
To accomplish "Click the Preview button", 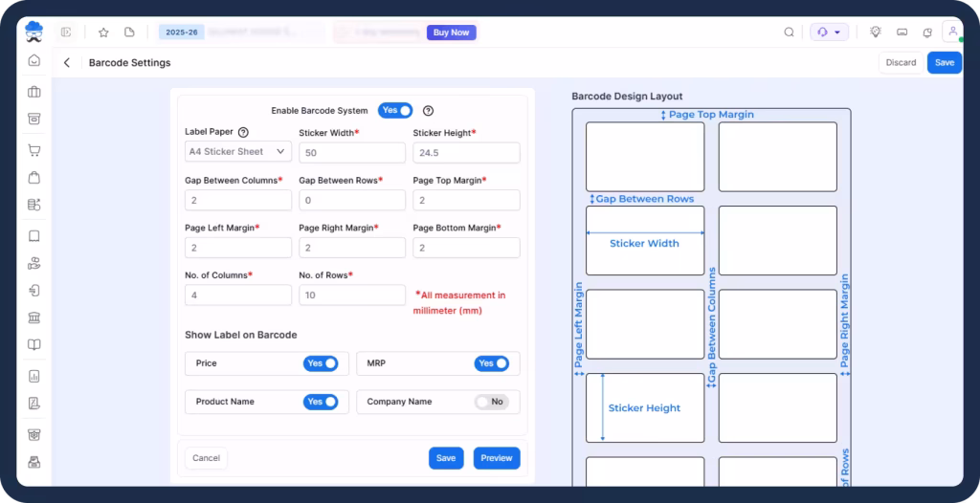I will (497, 458).
